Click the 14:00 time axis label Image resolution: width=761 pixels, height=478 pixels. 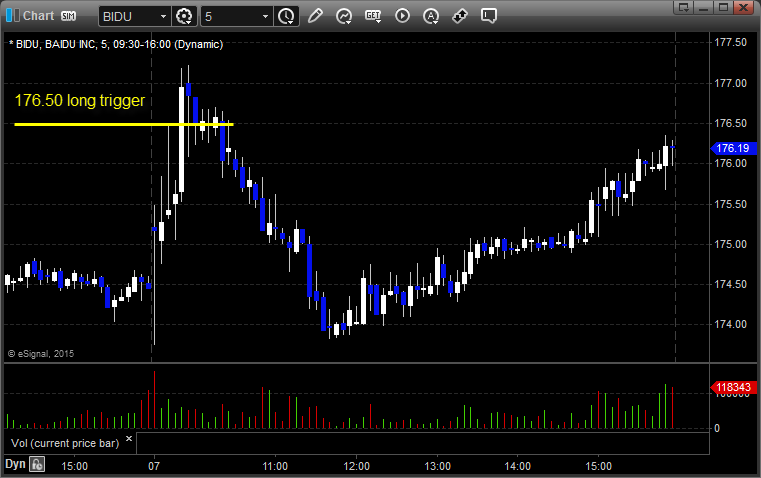tap(518, 466)
